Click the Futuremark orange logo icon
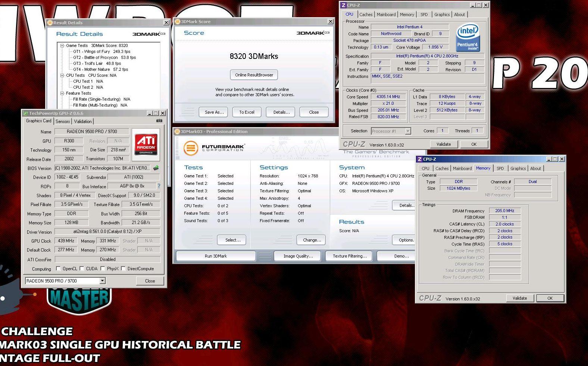Screen dimensions: 588x366 coord(190,148)
